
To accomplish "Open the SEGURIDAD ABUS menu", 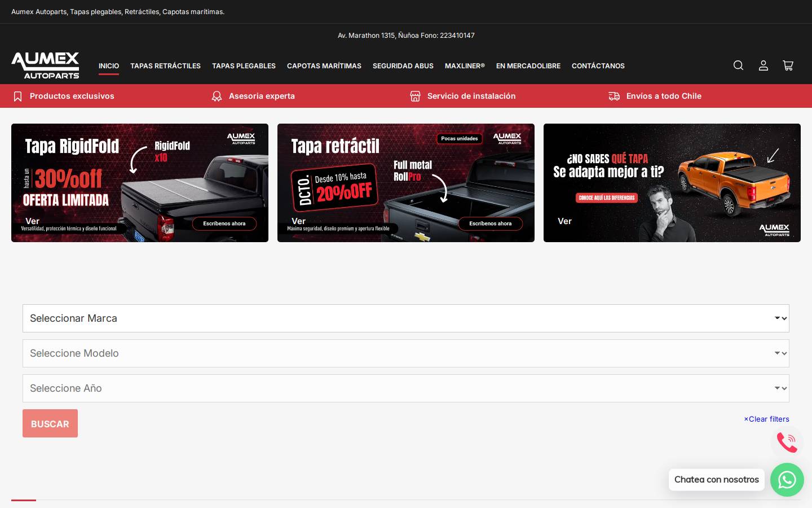I will pyautogui.click(x=403, y=66).
